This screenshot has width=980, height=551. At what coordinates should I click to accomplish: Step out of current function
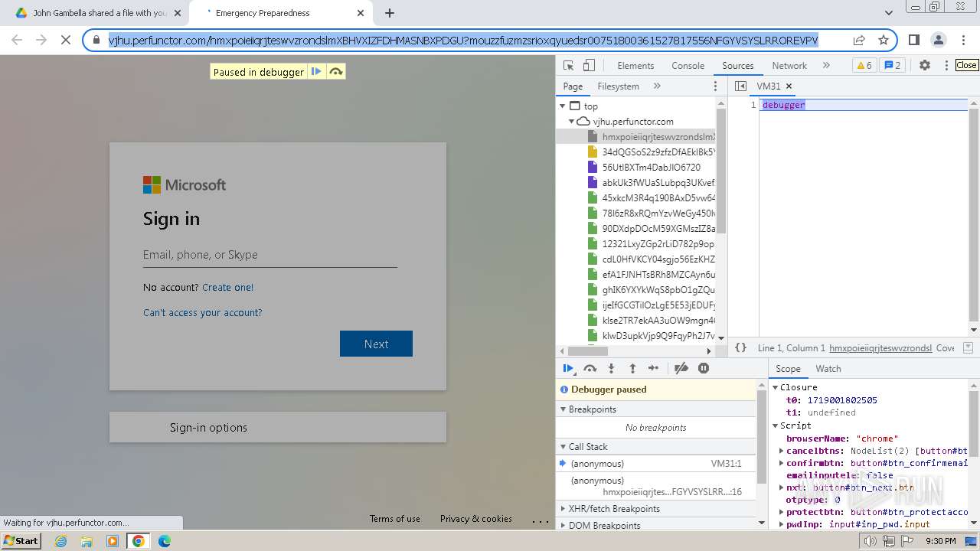632,368
